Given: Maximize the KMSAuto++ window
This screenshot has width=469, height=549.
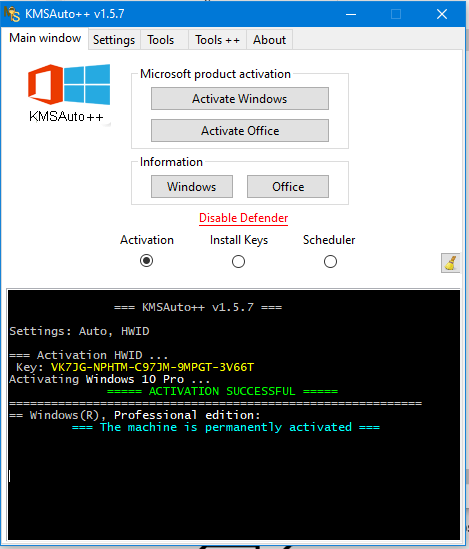Looking at the screenshot, I should click(x=396, y=14).
